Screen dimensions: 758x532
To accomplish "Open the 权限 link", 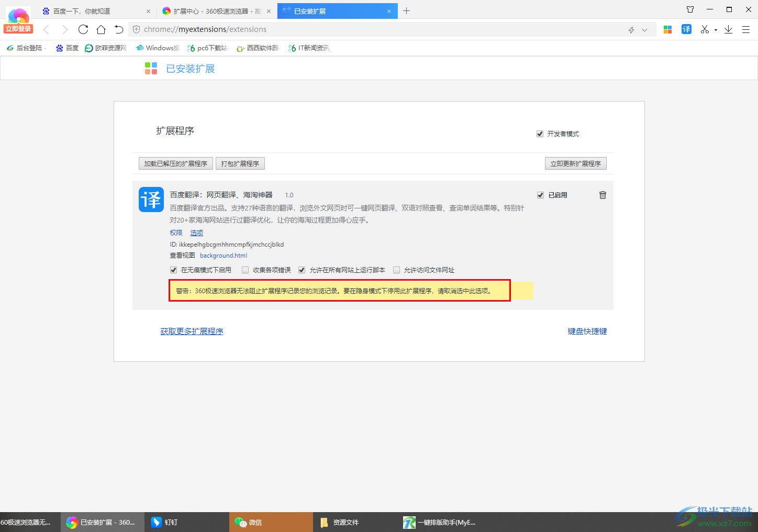I will tap(176, 233).
